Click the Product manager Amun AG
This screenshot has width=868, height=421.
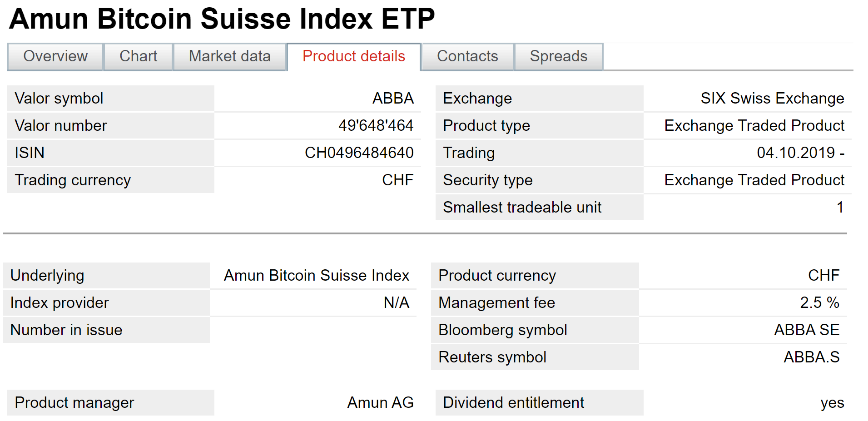(380, 402)
